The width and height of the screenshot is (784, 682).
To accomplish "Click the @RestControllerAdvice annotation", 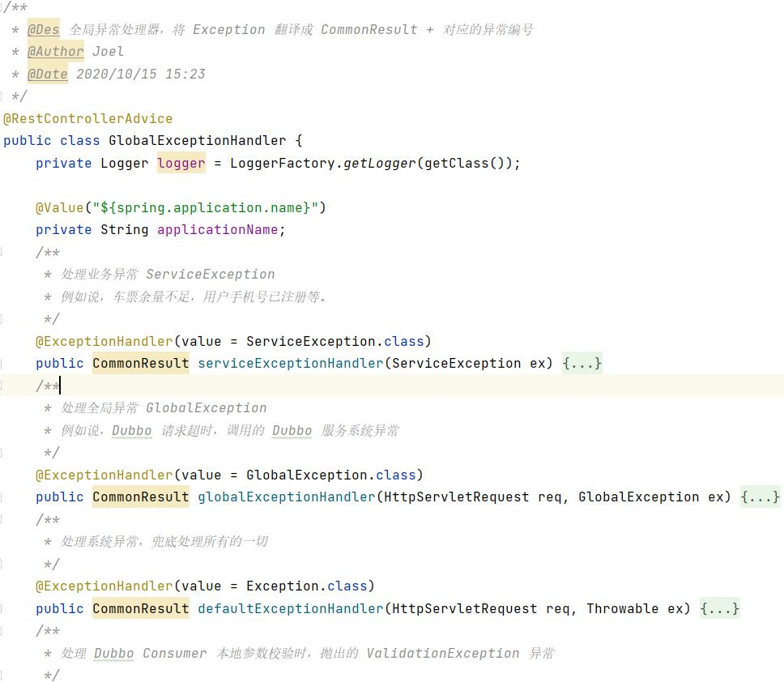I will coord(87,118).
